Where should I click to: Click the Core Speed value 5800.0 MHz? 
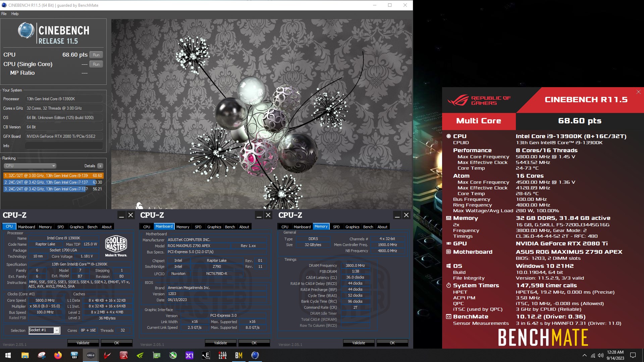click(x=45, y=301)
